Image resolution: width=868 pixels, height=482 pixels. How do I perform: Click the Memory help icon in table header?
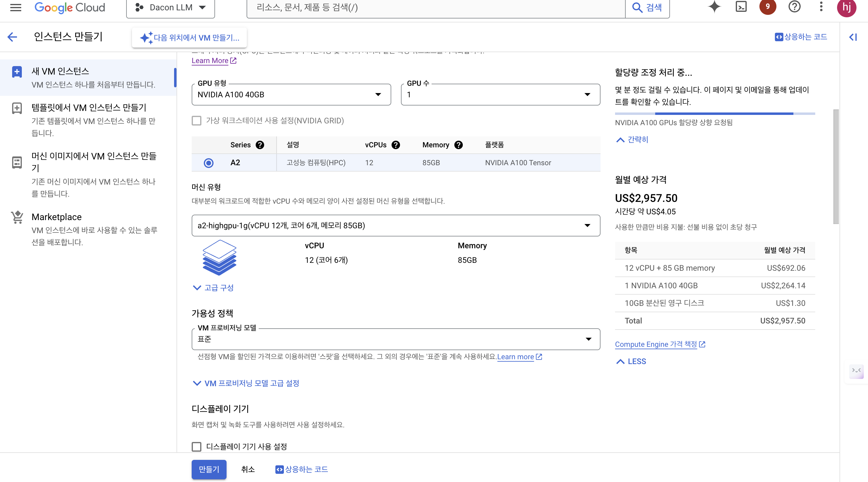(458, 145)
